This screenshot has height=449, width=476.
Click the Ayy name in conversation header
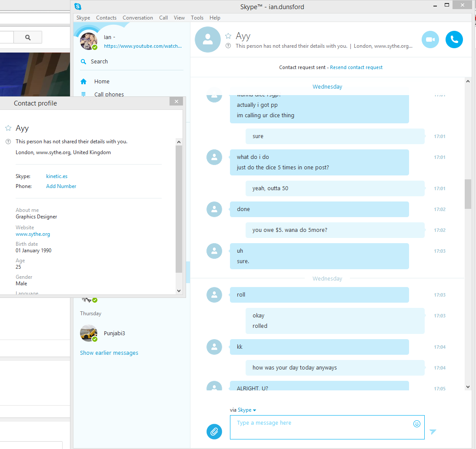click(243, 36)
